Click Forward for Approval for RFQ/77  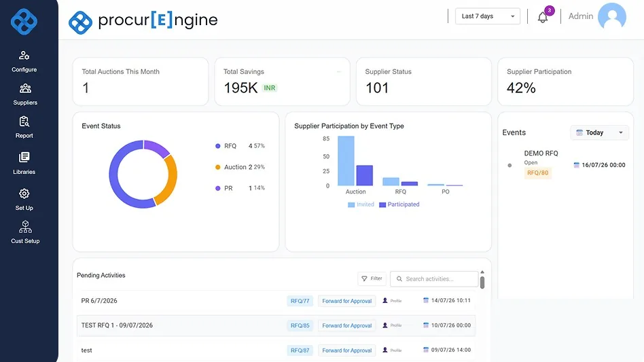(x=346, y=301)
